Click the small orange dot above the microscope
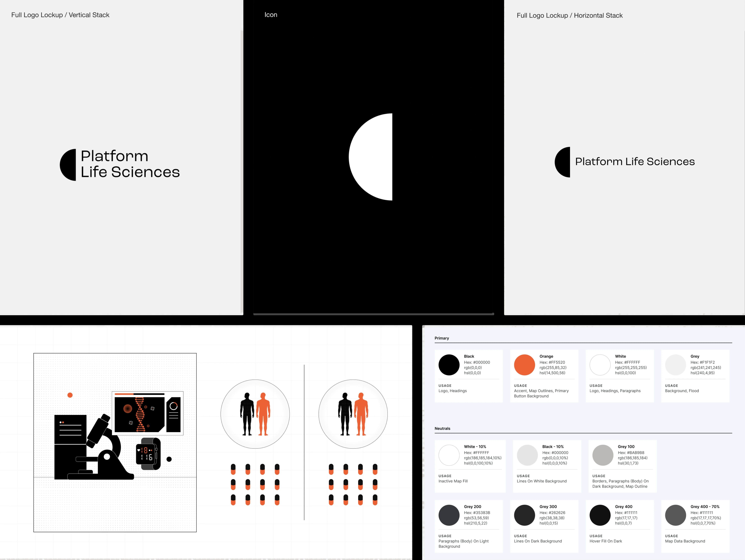This screenshot has height=560, width=745. [70, 395]
